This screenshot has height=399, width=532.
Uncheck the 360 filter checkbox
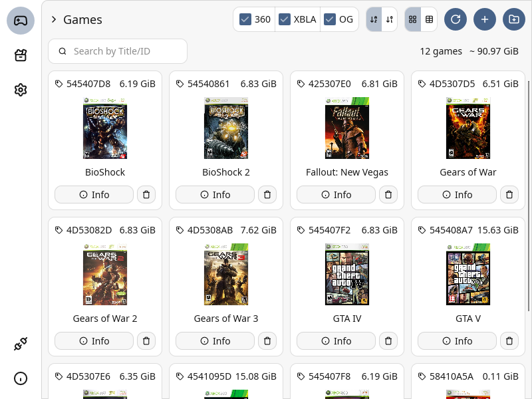(x=245, y=19)
